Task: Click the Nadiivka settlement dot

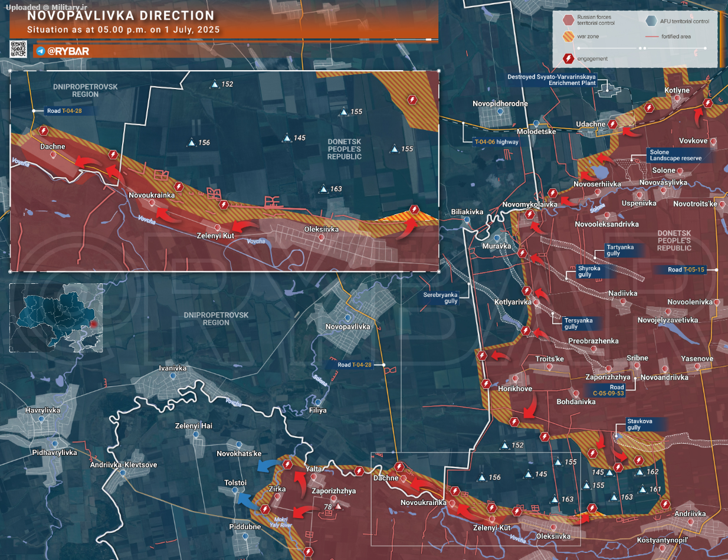Action: [622, 301]
